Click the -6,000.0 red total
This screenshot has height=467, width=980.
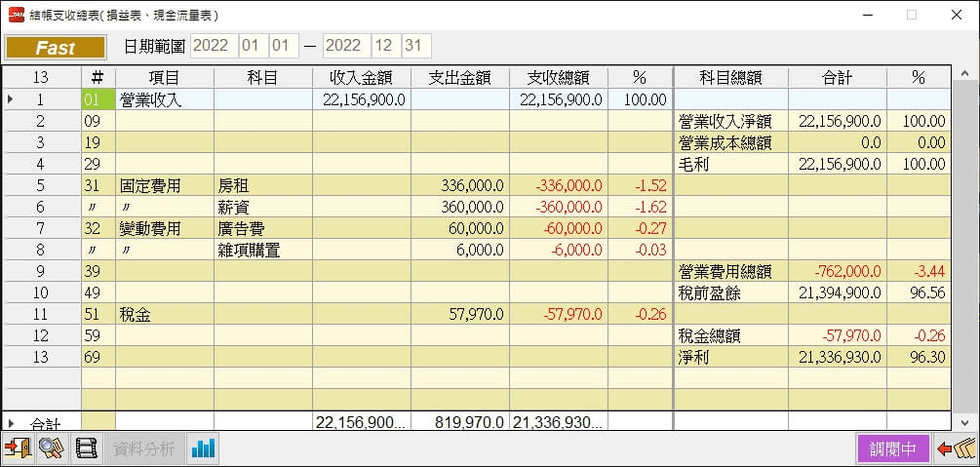pos(576,250)
